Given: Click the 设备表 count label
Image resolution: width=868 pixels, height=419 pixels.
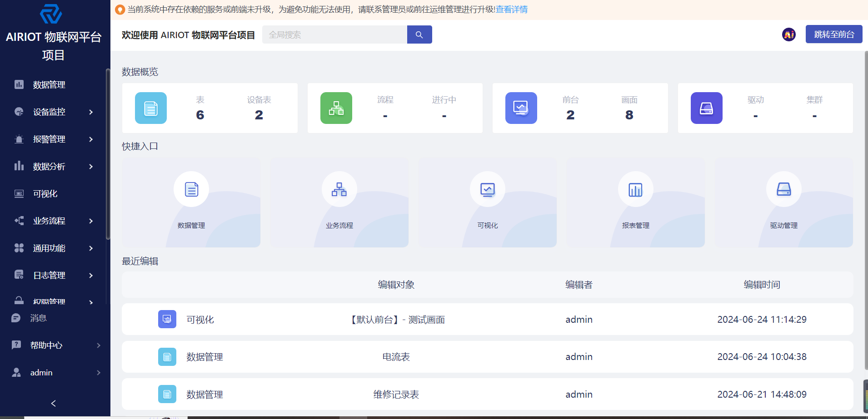Looking at the screenshot, I should pyautogui.click(x=259, y=99).
